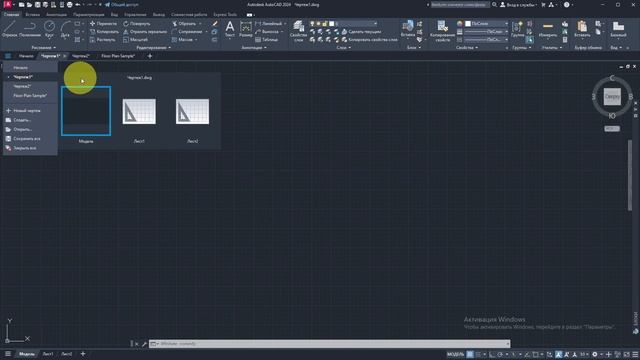This screenshot has width=640, height=360.
Task: Choose Close all (Закрыть все) in menu
Action: coord(25,148)
